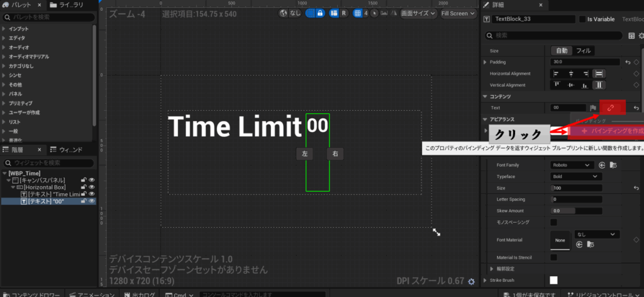The width and height of the screenshot is (644, 297).
Task: Reset Padding value with the revert arrow
Action: (x=628, y=62)
